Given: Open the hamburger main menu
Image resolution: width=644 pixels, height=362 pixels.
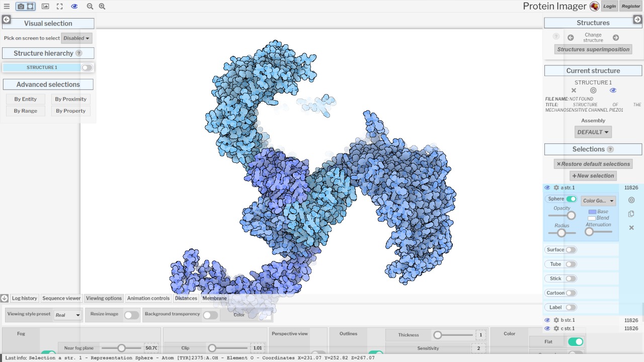Looking at the screenshot, I should (x=7, y=7).
